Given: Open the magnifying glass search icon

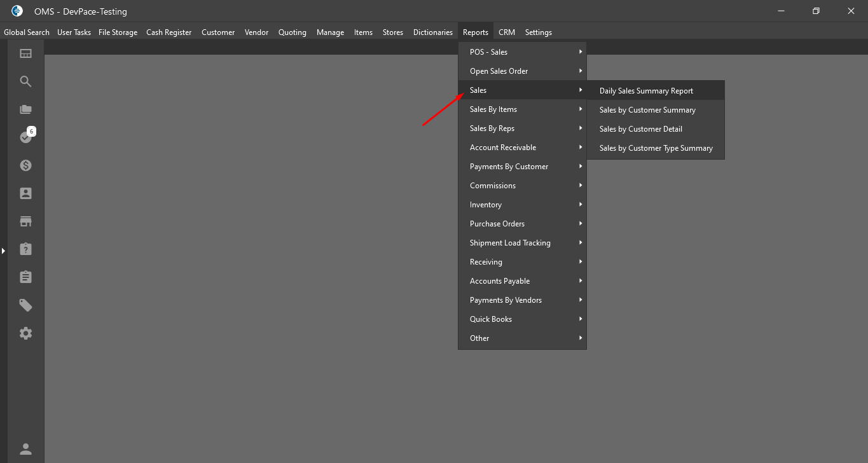Looking at the screenshot, I should 25,81.
